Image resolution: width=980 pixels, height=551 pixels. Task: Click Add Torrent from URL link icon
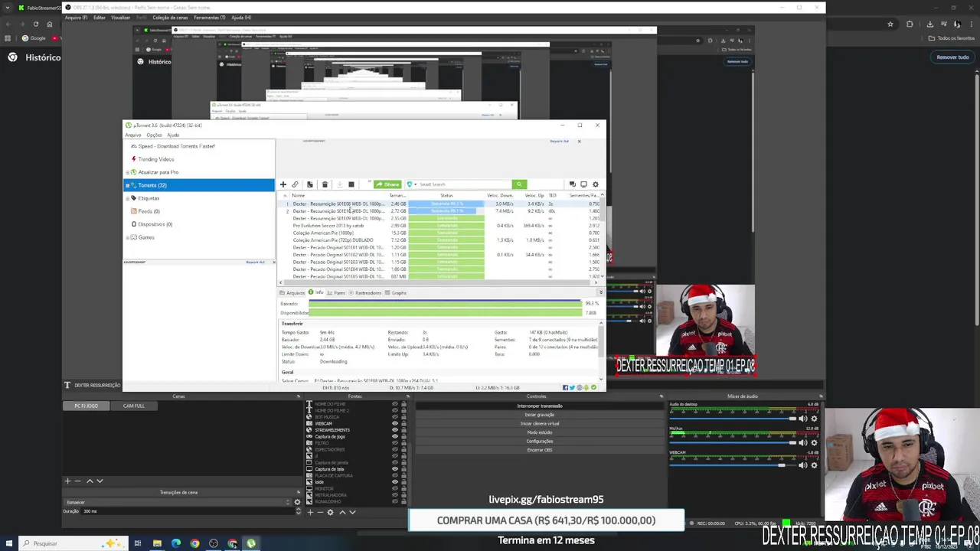pyautogui.click(x=295, y=184)
